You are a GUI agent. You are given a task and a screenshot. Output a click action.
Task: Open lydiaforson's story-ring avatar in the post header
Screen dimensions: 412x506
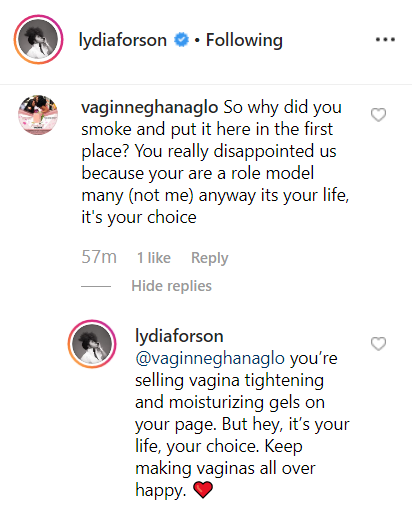point(38,39)
